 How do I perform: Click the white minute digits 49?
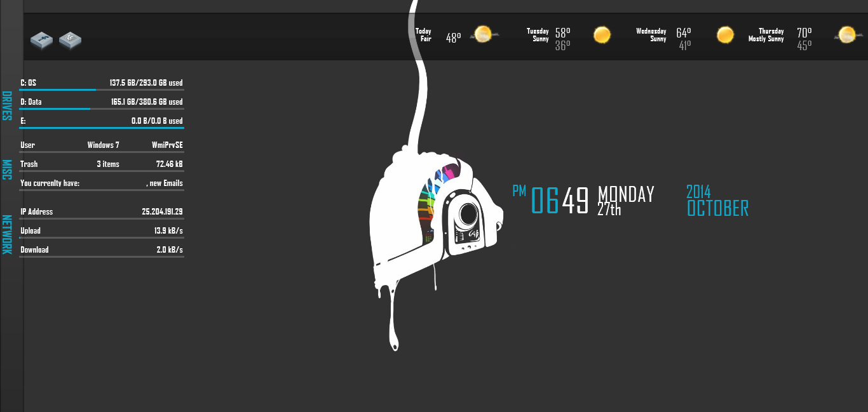point(576,201)
